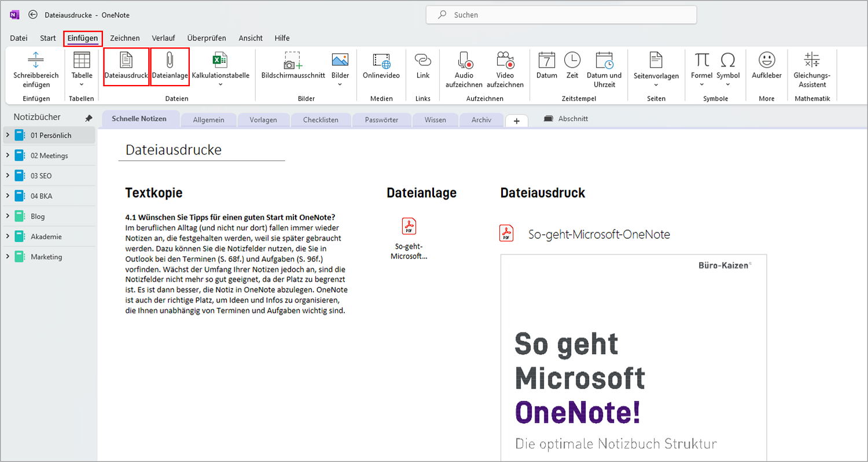Click the Formel pi icon

pyautogui.click(x=702, y=60)
